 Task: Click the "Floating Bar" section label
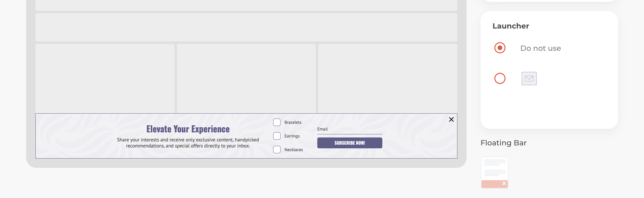(503, 143)
